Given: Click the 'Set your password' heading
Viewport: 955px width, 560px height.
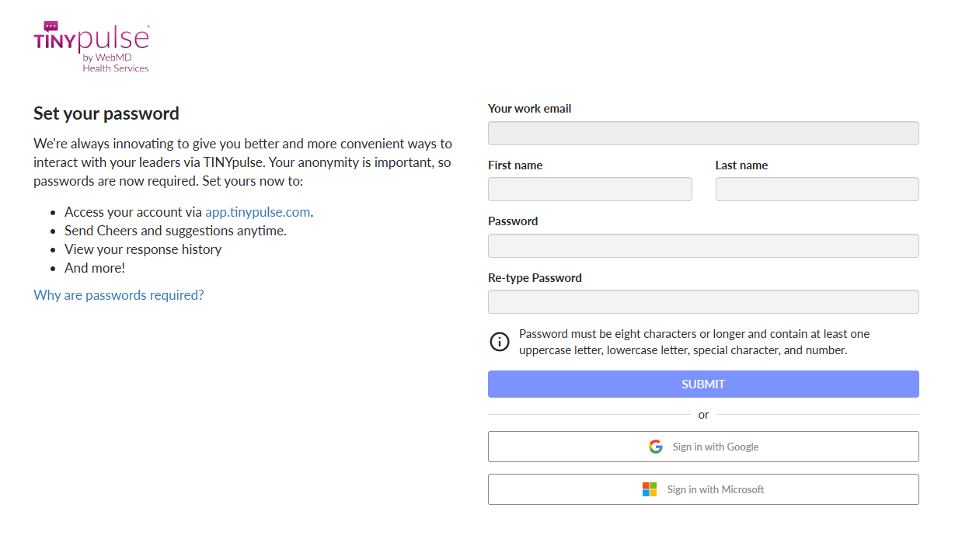Looking at the screenshot, I should [106, 113].
